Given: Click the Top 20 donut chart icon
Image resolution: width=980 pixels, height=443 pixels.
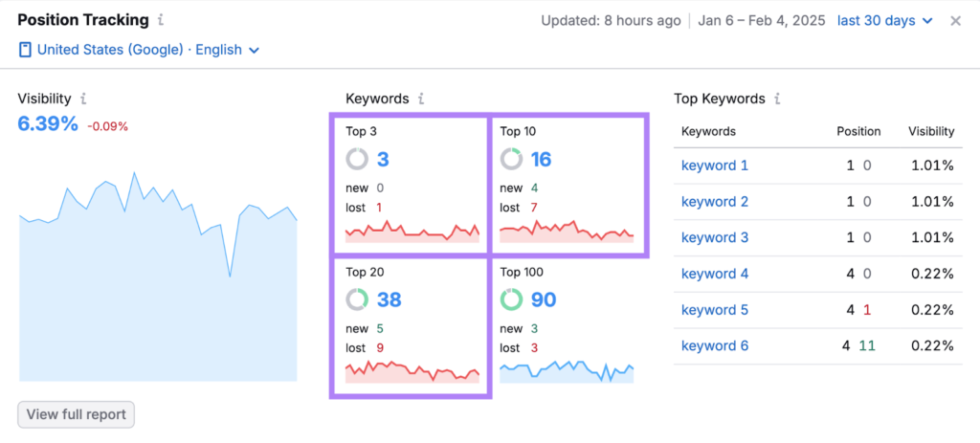Looking at the screenshot, I should pyautogui.click(x=357, y=299).
